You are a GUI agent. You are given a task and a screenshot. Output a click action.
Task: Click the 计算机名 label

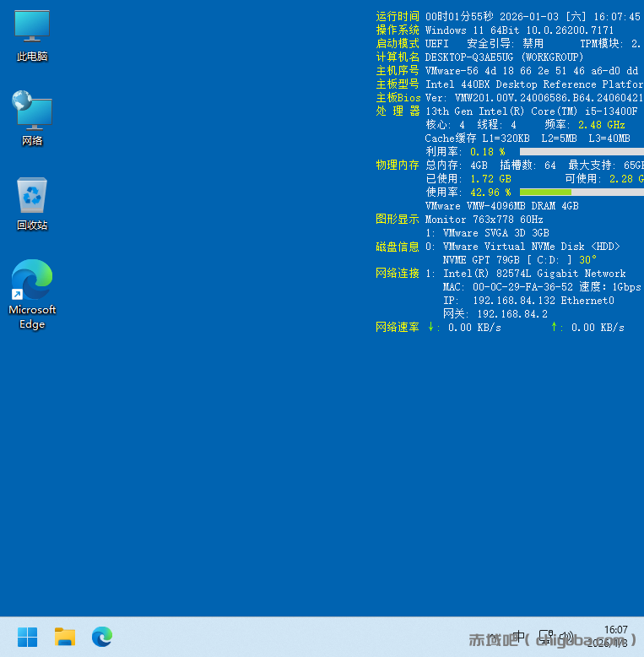397,57
